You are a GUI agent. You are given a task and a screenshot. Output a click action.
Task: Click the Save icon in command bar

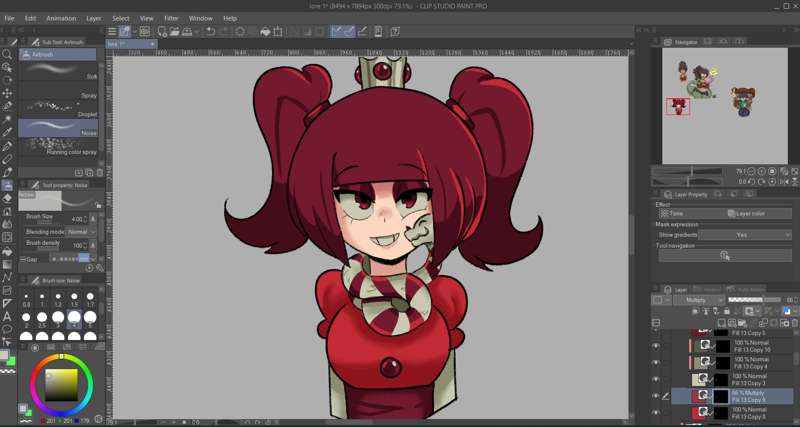pyautogui.click(x=187, y=32)
